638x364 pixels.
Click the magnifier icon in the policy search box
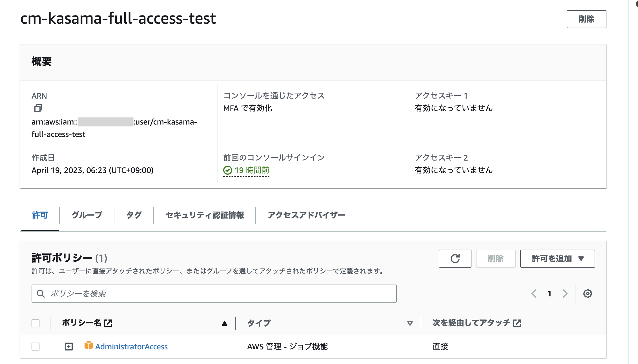click(41, 294)
